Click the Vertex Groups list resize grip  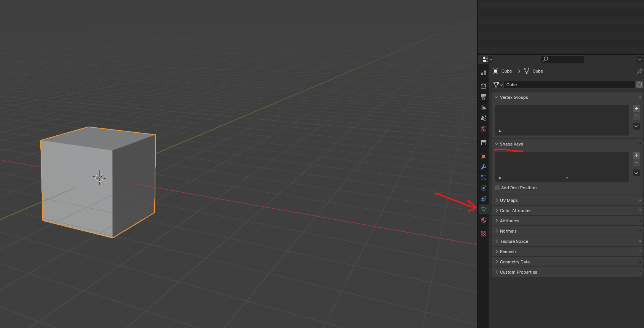566,132
